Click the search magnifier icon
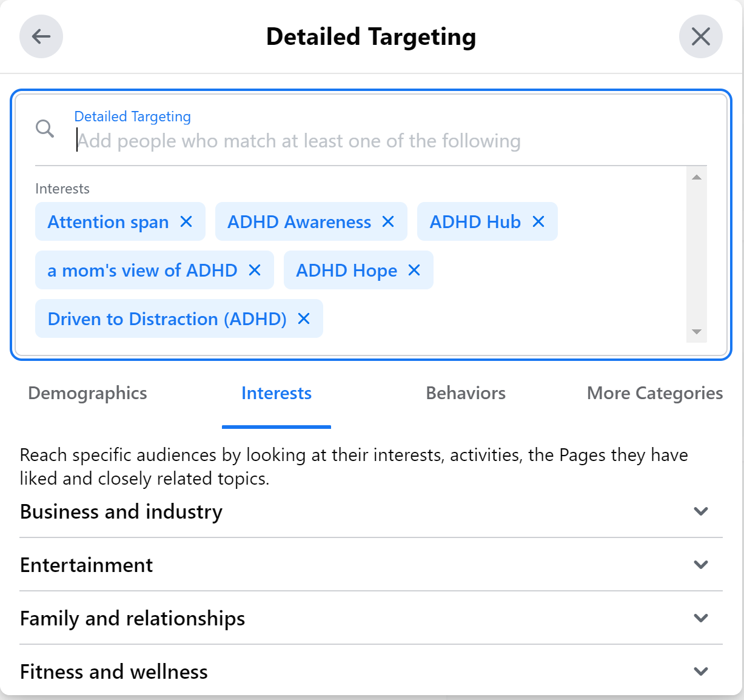Viewport: 744px width, 700px height. pyautogui.click(x=45, y=129)
